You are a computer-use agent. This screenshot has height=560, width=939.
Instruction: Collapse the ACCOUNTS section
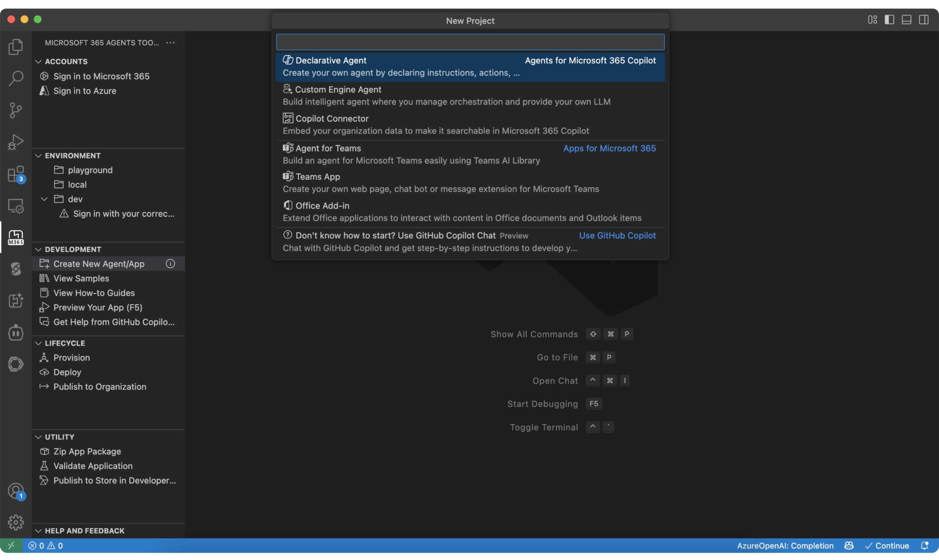[38, 61]
